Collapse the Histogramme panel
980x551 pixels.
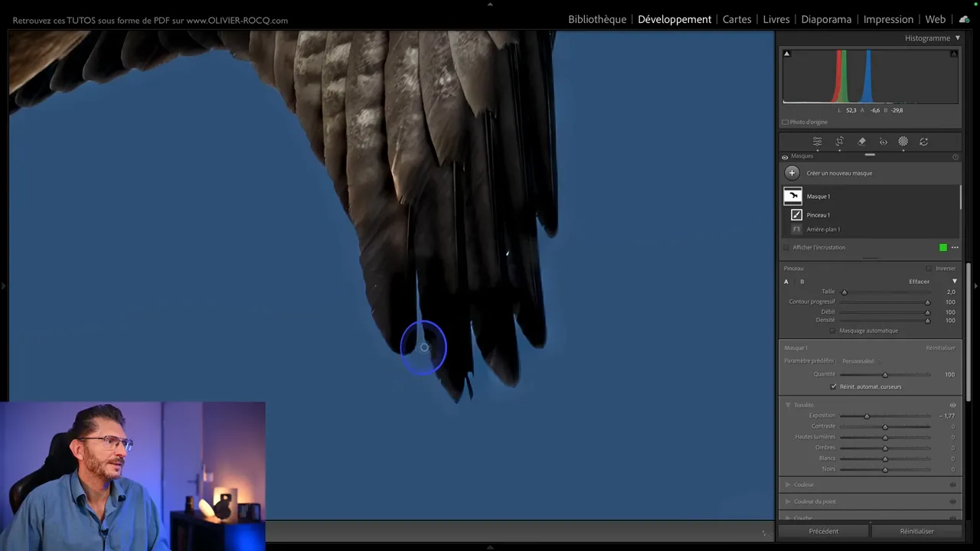tap(957, 38)
